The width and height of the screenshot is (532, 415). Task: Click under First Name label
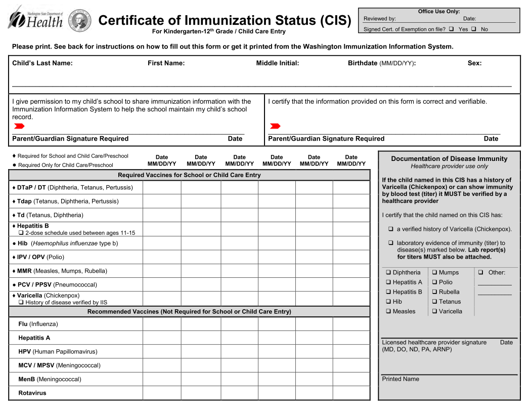coord(200,77)
